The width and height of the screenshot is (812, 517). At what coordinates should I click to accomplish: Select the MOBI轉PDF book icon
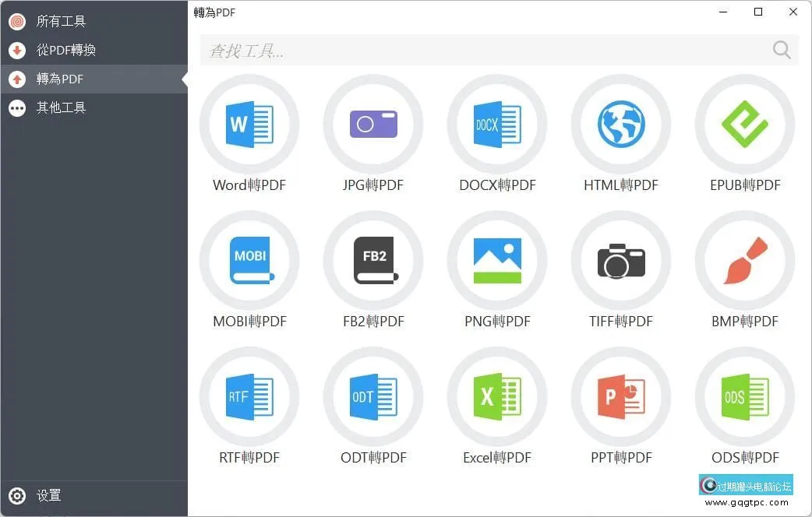pyautogui.click(x=249, y=260)
